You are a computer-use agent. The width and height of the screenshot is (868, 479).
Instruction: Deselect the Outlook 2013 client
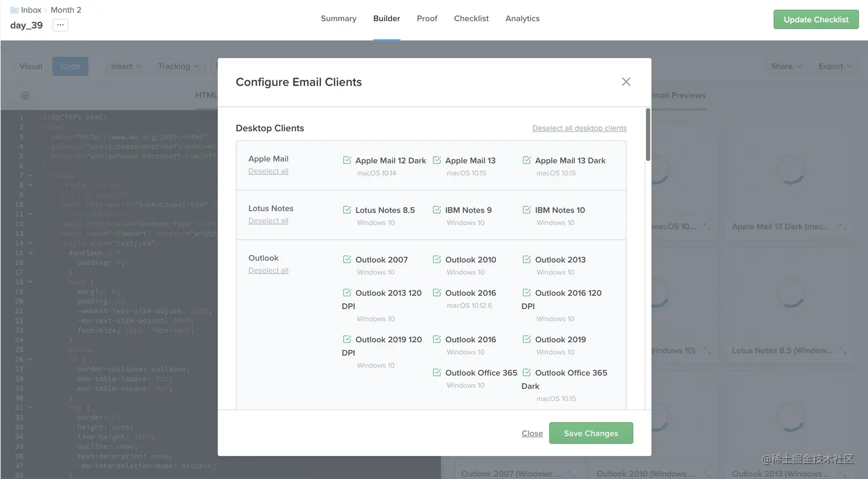tap(526, 259)
